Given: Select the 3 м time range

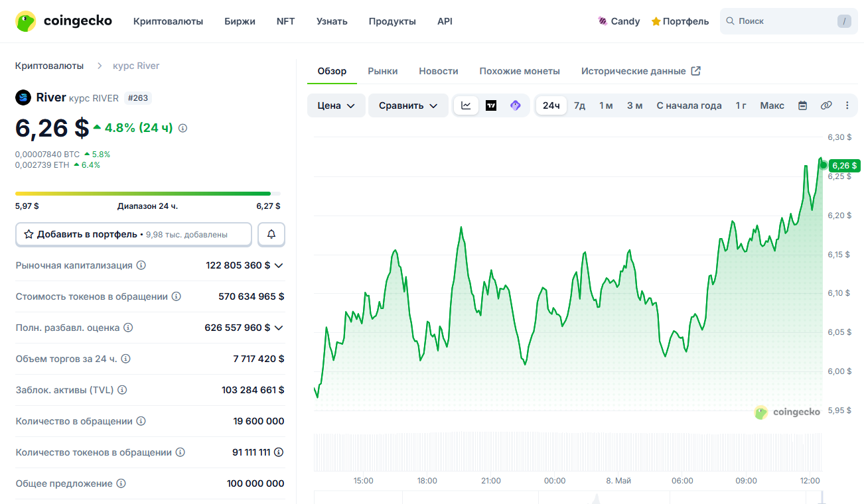Looking at the screenshot, I should point(635,105).
